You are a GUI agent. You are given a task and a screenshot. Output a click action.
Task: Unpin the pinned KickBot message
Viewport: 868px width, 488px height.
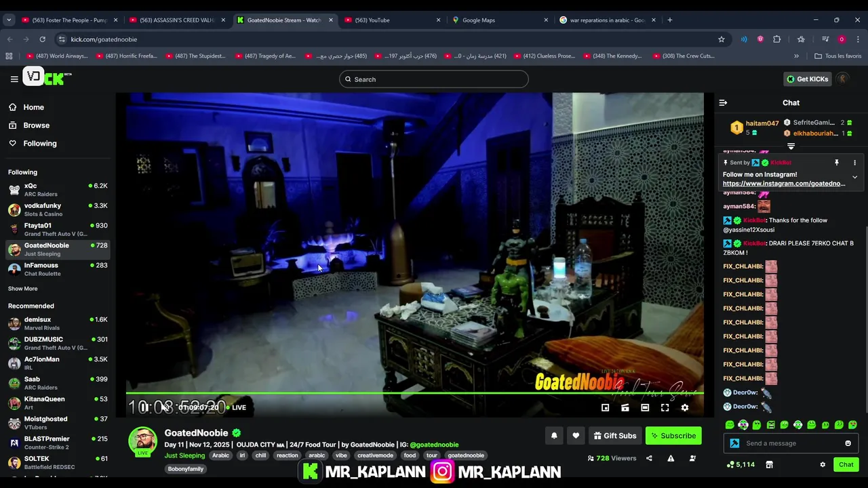[x=836, y=163]
